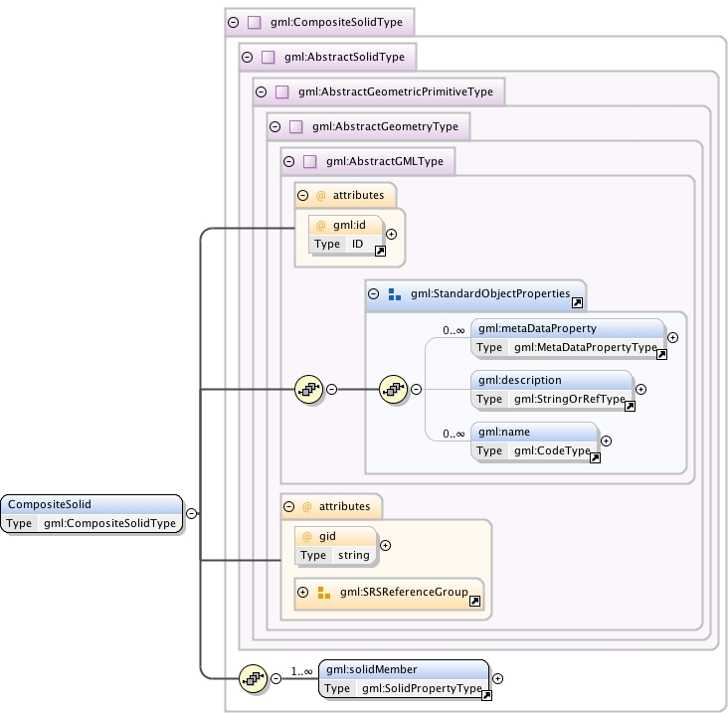Click the @ icon of the gml:id attribute

321,226
